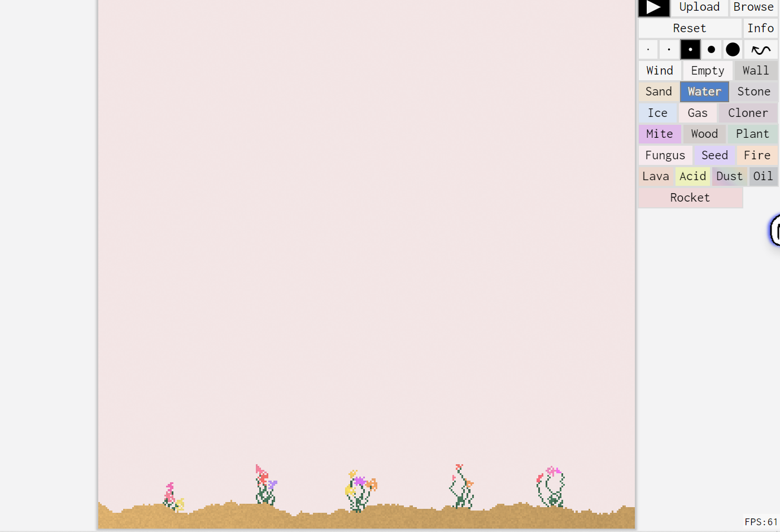The image size is (780, 532).
Task: Switch to the Wind tool
Action: click(660, 71)
